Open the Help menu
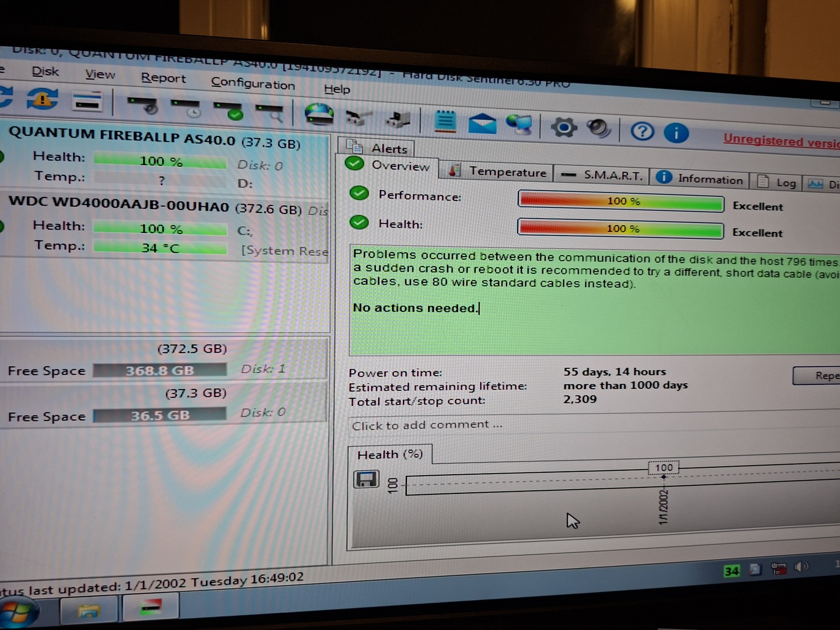This screenshot has width=840, height=630. [x=337, y=89]
